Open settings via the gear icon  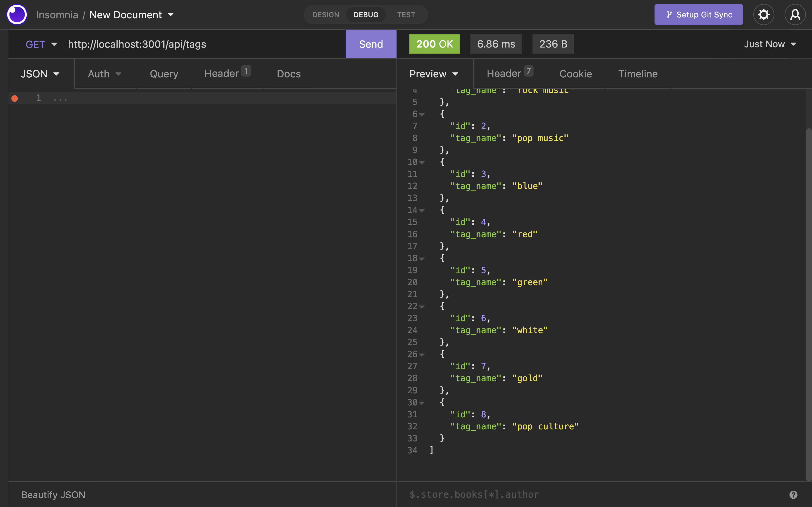coord(763,14)
